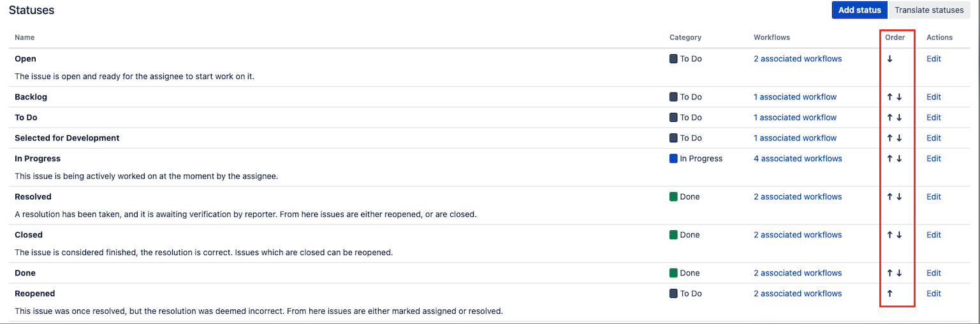
Task: Move the Backlog status up
Action: coord(889,98)
